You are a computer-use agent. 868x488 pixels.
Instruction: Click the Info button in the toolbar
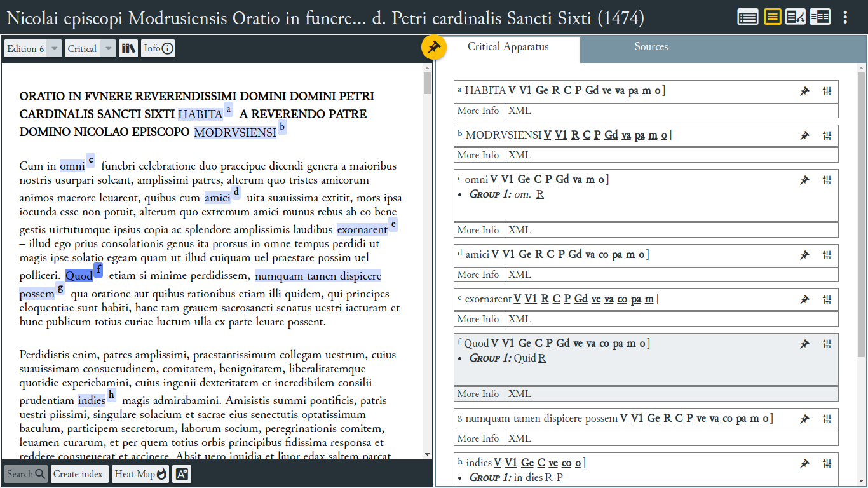pos(158,48)
